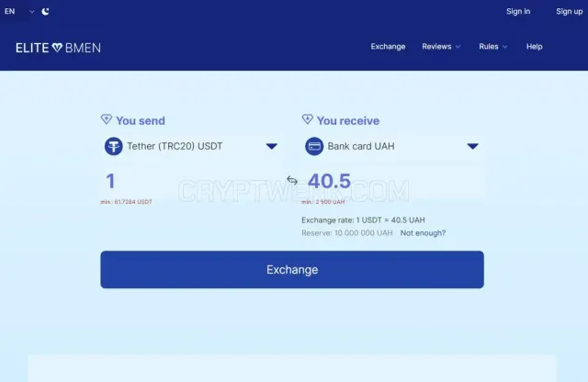Click the Sign in link
The width and height of the screenshot is (588, 382).
point(518,12)
